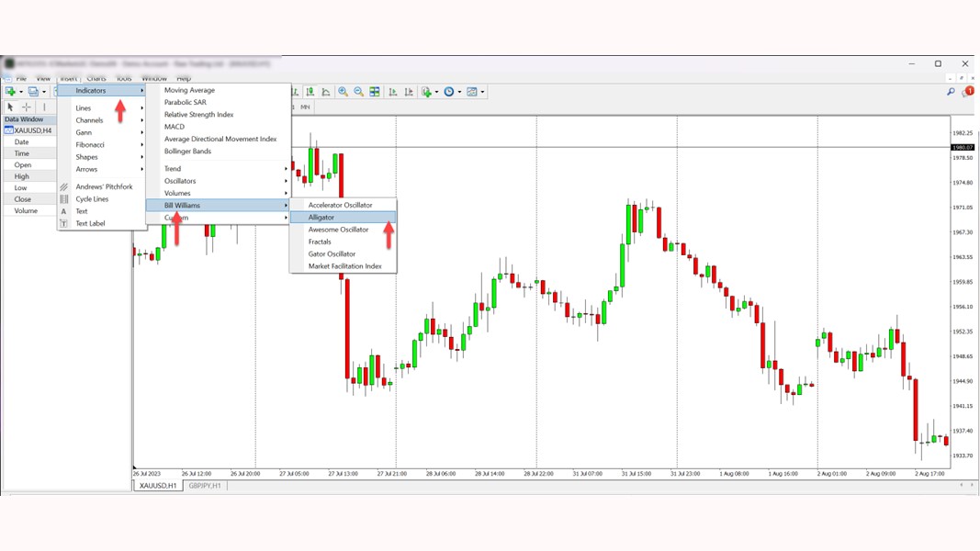Click the New Chart toolbar icon
This screenshot has width=980, height=551.
pyautogui.click(x=10, y=92)
